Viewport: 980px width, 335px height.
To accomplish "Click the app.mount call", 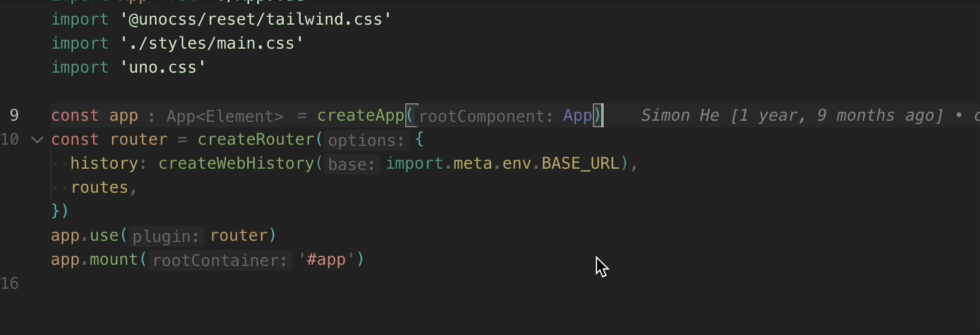I will coord(94,259).
